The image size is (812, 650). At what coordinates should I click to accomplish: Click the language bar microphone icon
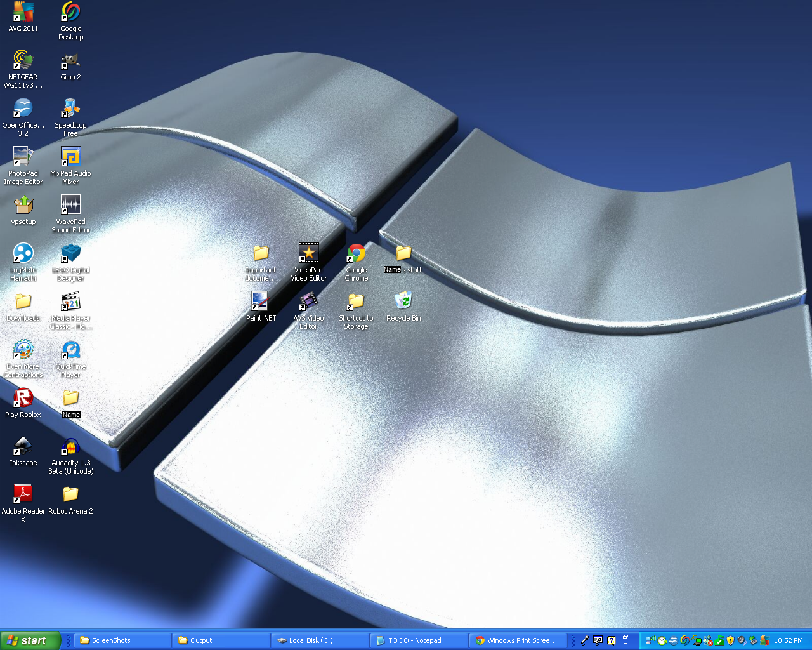585,640
